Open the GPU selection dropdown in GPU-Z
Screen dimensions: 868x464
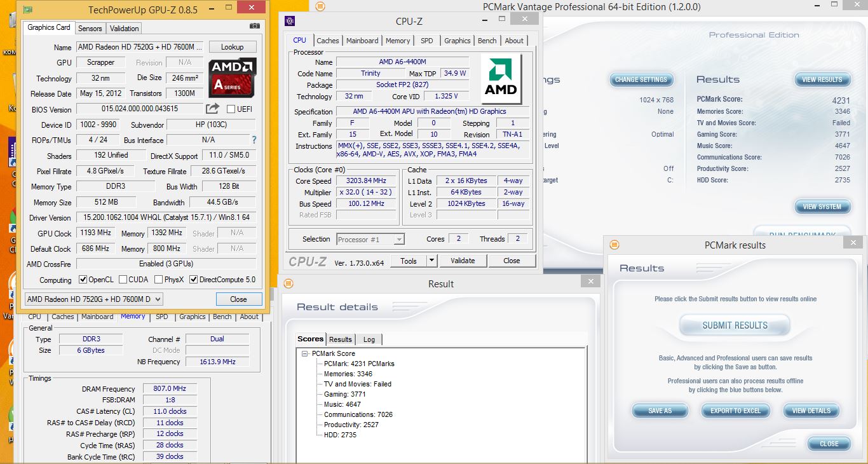(93, 299)
